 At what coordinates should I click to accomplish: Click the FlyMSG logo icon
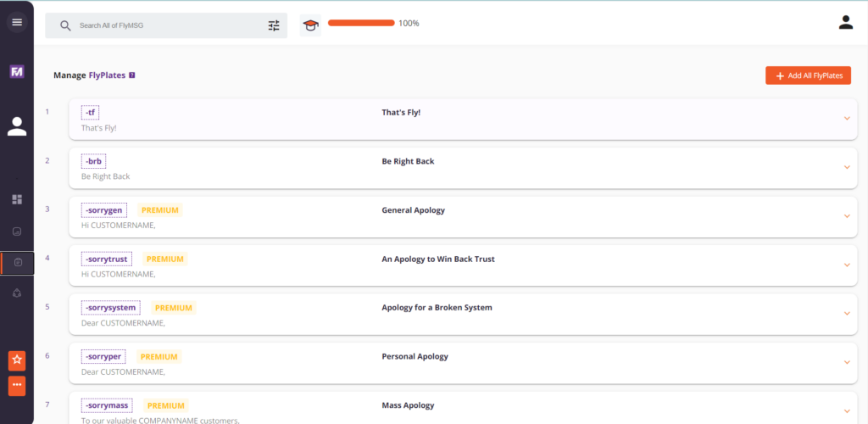coord(17,72)
